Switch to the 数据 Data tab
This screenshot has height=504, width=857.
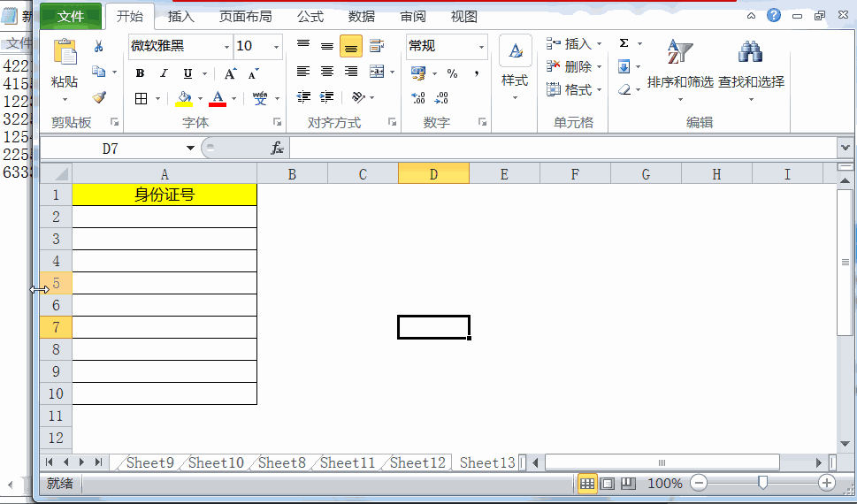pos(361,17)
